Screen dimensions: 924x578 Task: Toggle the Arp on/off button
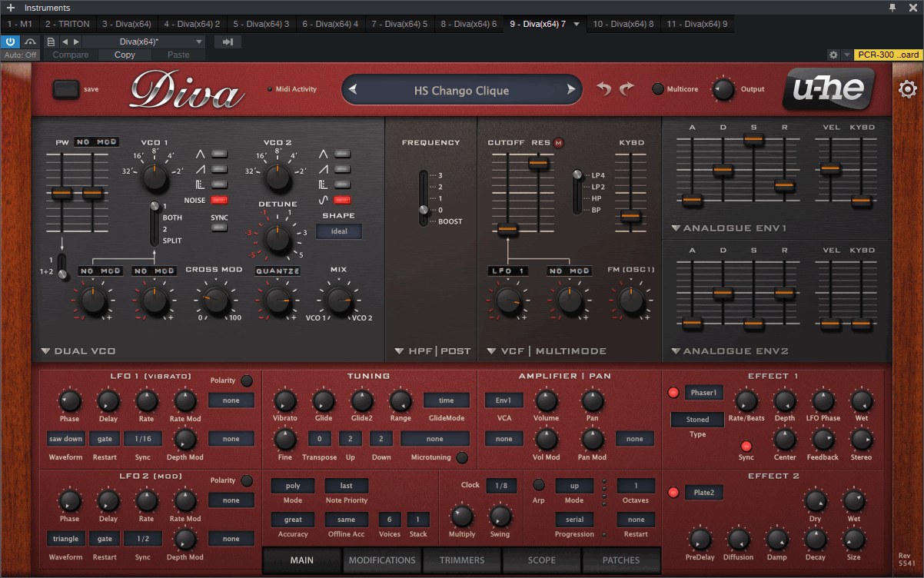[x=539, y=485]
